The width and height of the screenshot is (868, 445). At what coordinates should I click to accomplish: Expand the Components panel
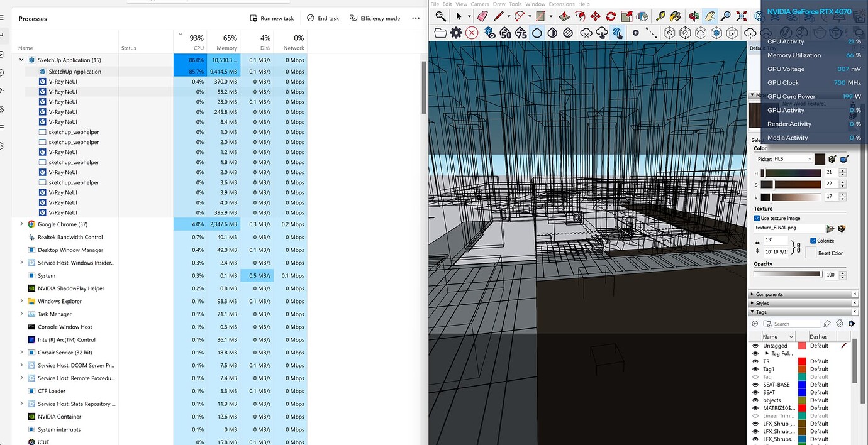pyautogui.click(x=752, y=294)
